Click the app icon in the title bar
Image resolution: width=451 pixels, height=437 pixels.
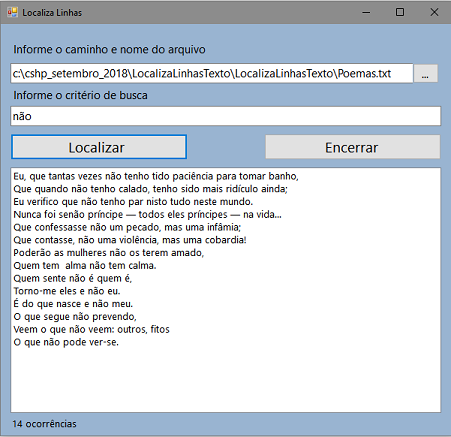point(12,12)
